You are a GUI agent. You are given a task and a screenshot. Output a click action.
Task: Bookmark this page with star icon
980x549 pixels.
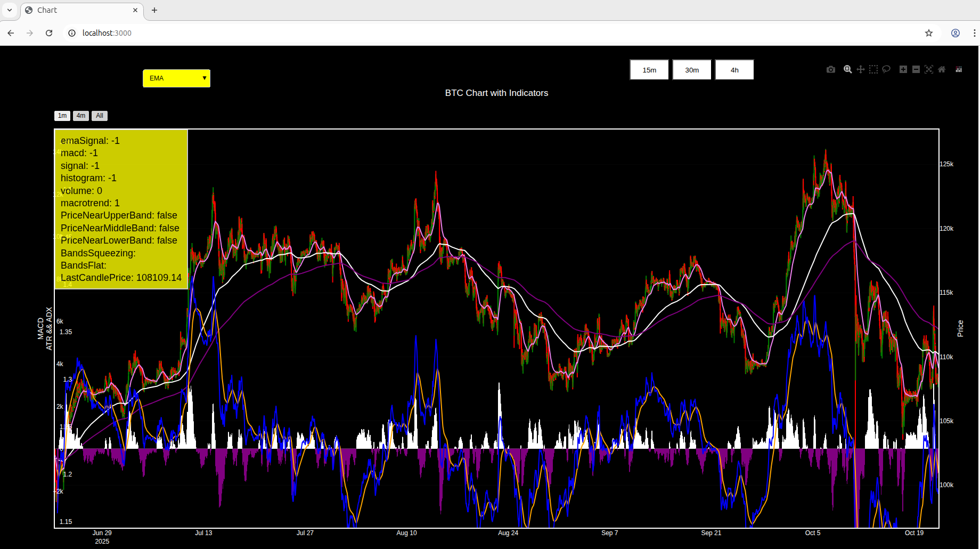coord(929,33)
